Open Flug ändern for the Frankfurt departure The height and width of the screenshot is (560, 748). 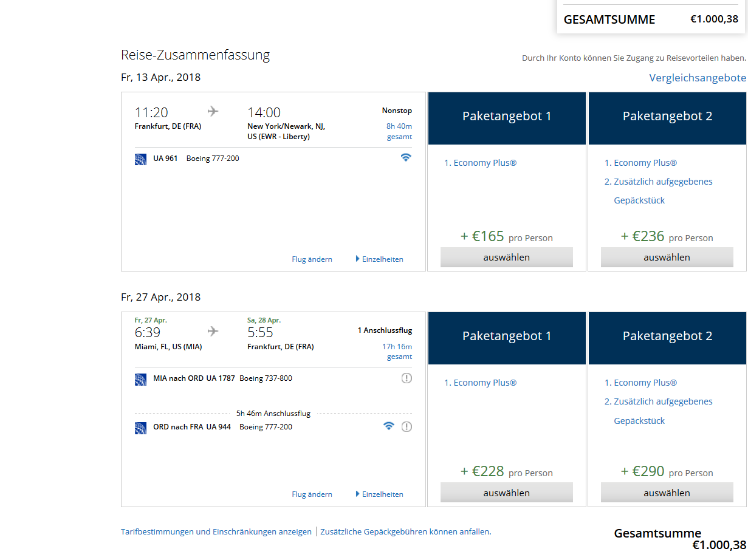point(312,259)
